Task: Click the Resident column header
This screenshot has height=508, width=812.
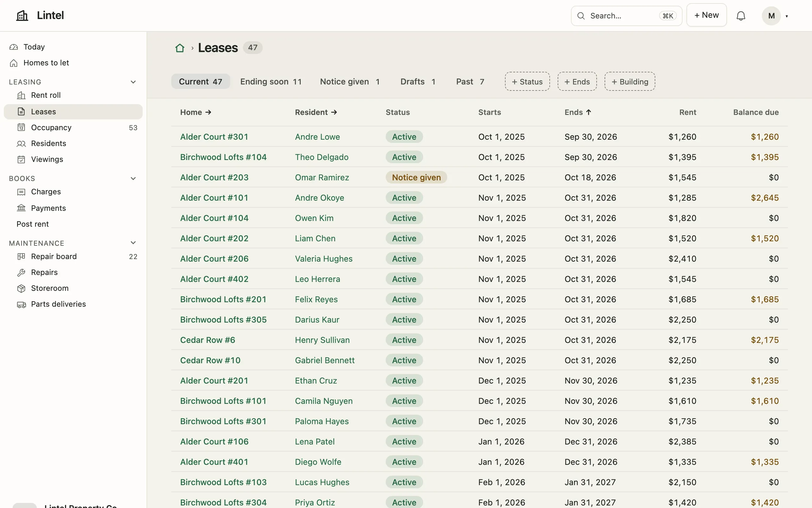Action: [316, 112]
